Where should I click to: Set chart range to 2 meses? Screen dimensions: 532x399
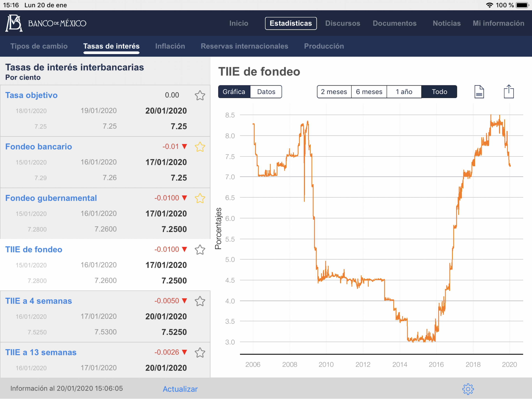pyautogui.click(x=334, y=92)
